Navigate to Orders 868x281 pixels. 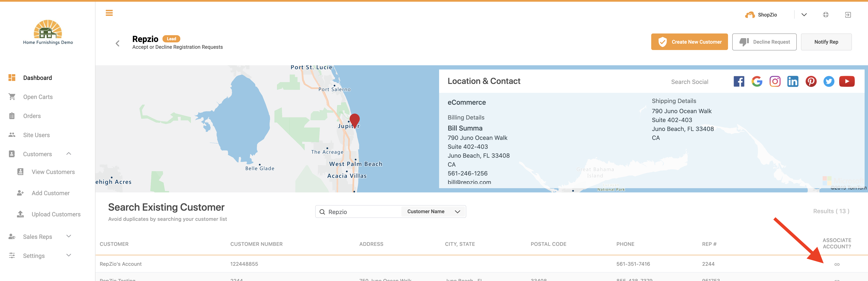(32, 116)
